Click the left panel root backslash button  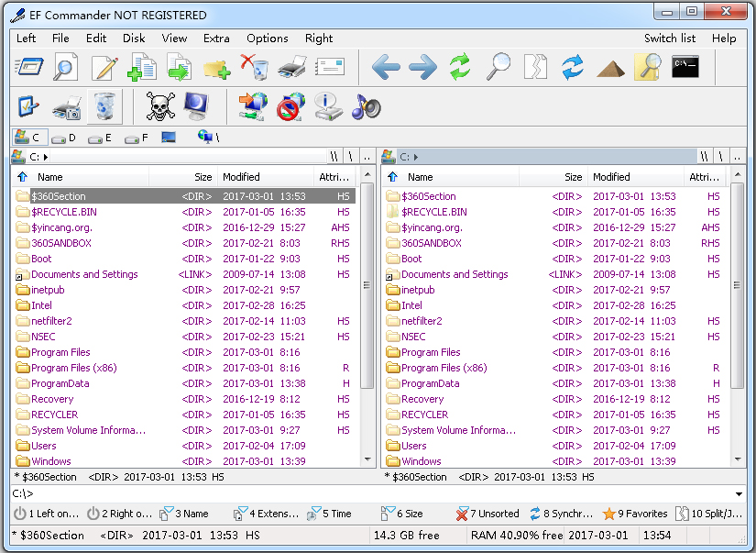pyautogui.click(x=351, y=157)
